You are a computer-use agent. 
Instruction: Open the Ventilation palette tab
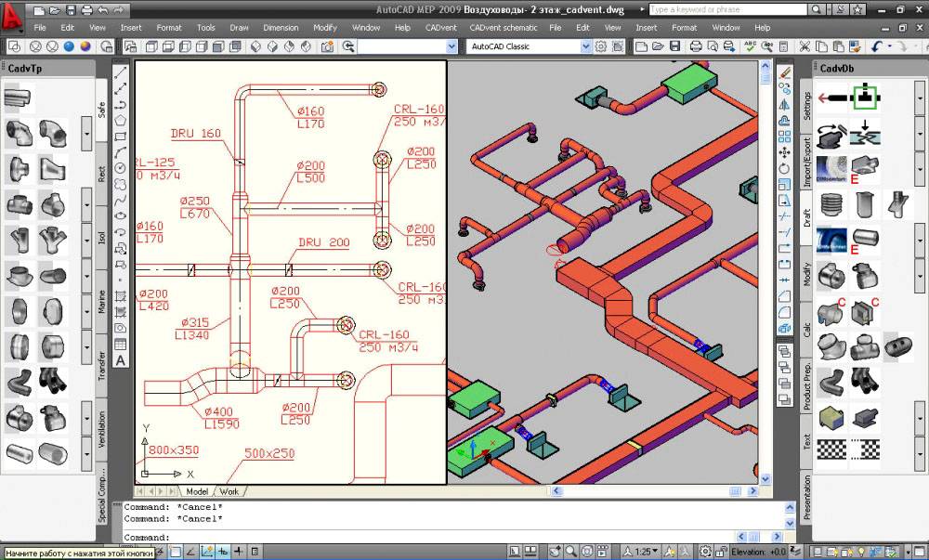[x=102, y=429]
